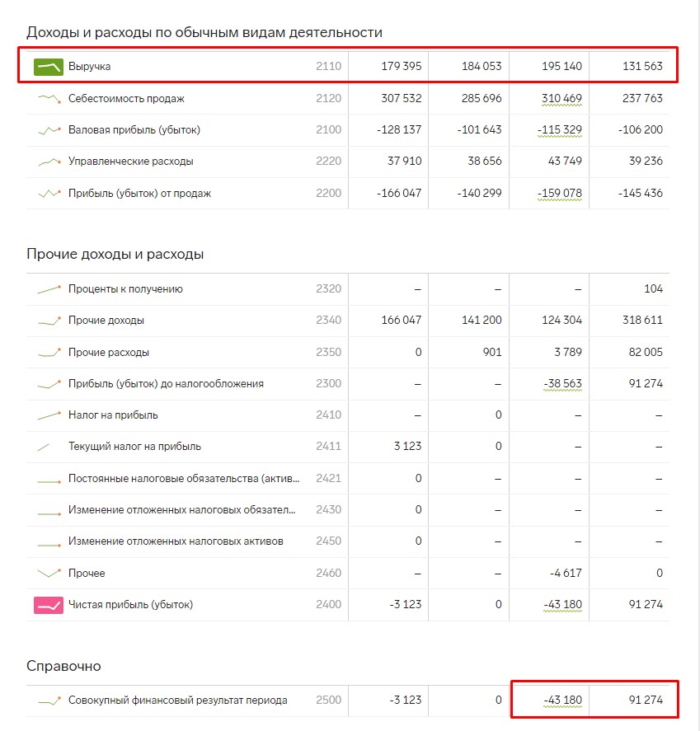Click underlined -43 180 in Чистая прибыль row
700x731 pixels.
point(563,605)
